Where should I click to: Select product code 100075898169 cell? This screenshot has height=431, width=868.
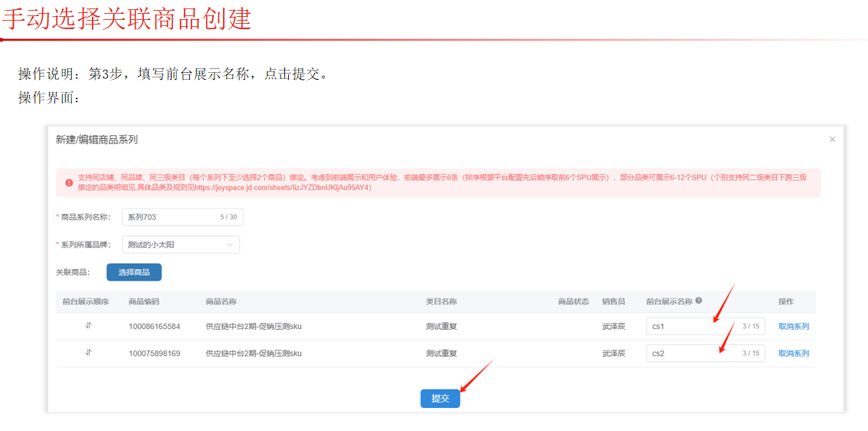[155, 354]
